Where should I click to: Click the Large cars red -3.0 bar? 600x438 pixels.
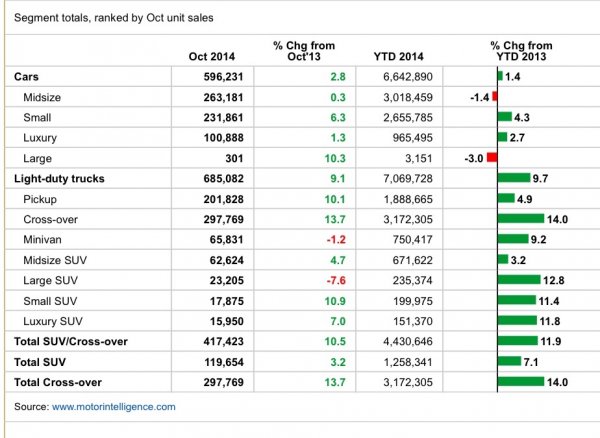click(x=491, y=157)
